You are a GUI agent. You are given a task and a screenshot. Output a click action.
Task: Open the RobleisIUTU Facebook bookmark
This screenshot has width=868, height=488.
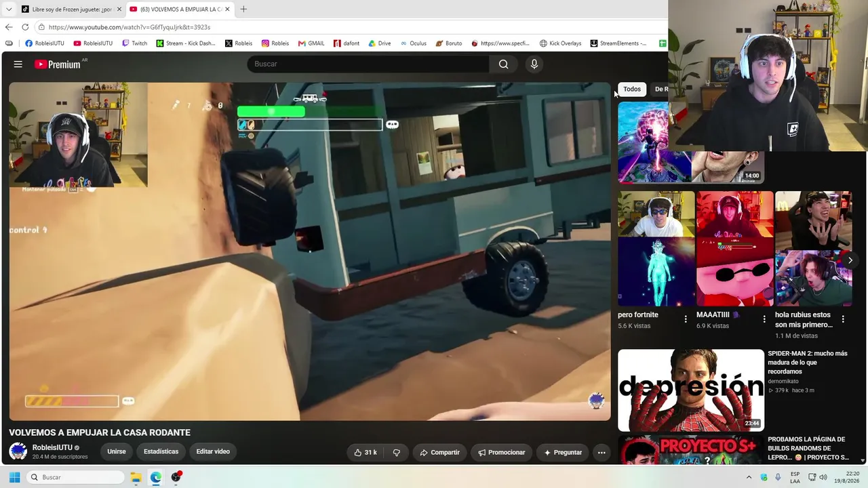45,43
